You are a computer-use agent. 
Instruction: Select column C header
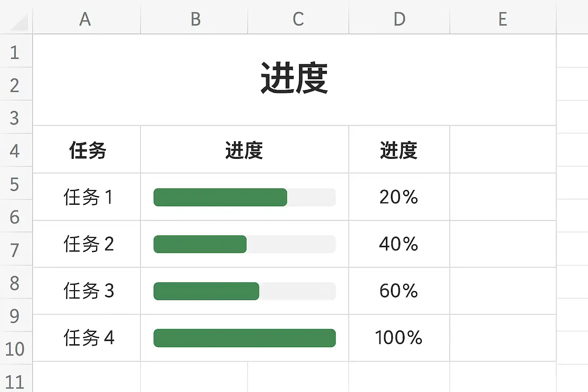coord(298,19)
